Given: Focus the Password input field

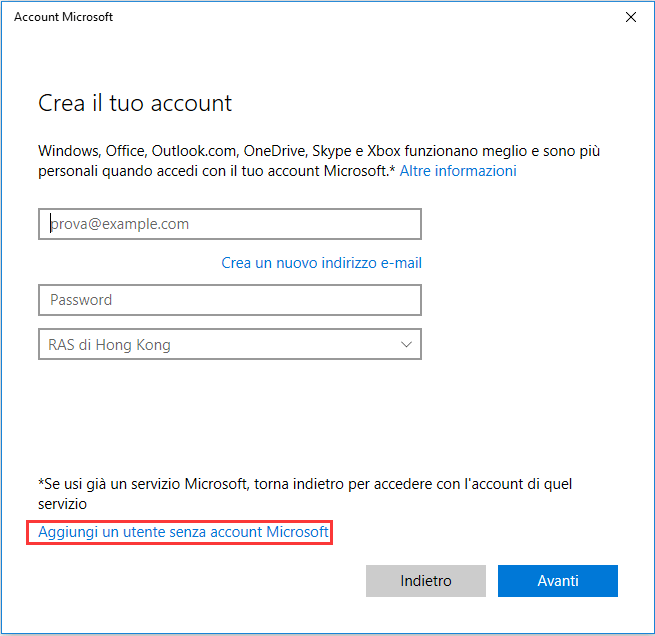Looking at the screenshot, I should click(x=230, y=300).
